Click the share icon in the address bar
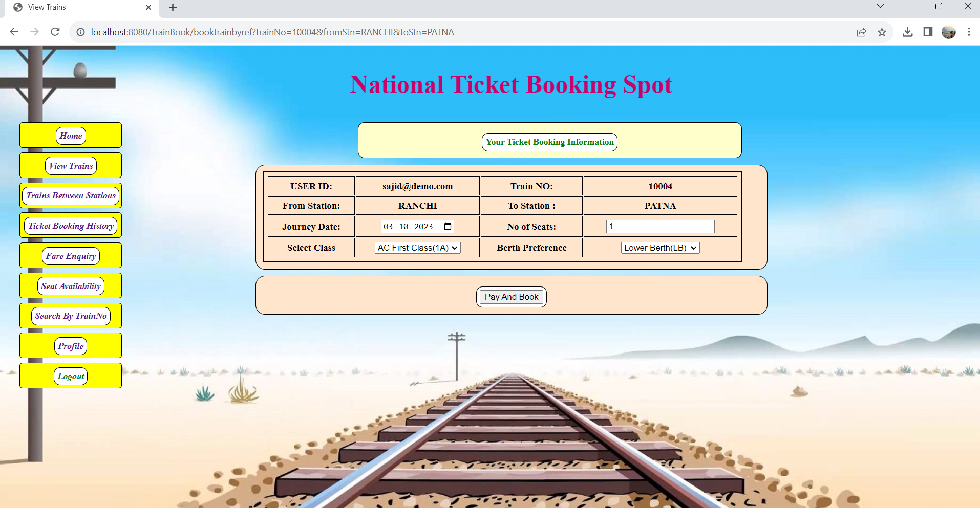Screen dimensions: 980x508 click(x=861, y=32)
